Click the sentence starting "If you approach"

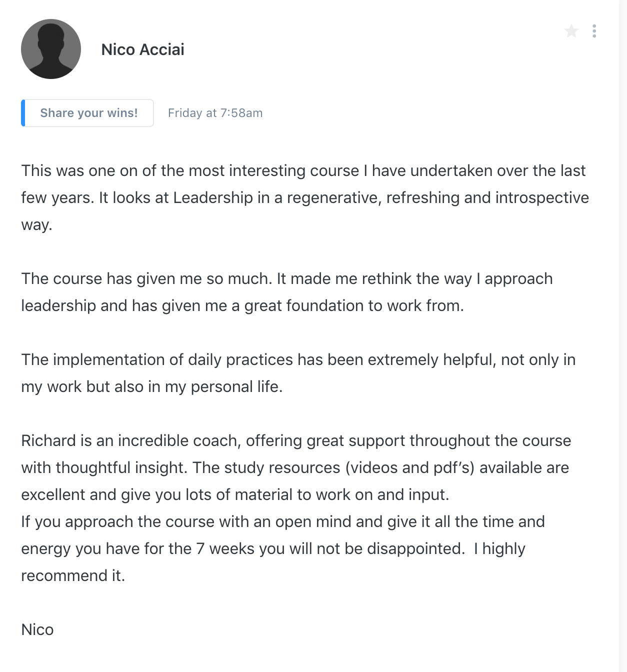click(282, 522)
